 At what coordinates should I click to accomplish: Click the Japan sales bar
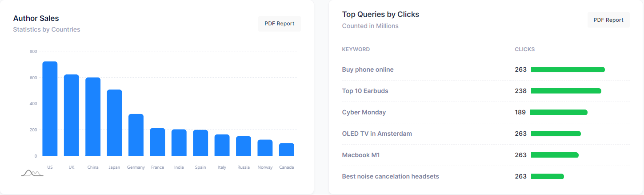pos(114,123)
